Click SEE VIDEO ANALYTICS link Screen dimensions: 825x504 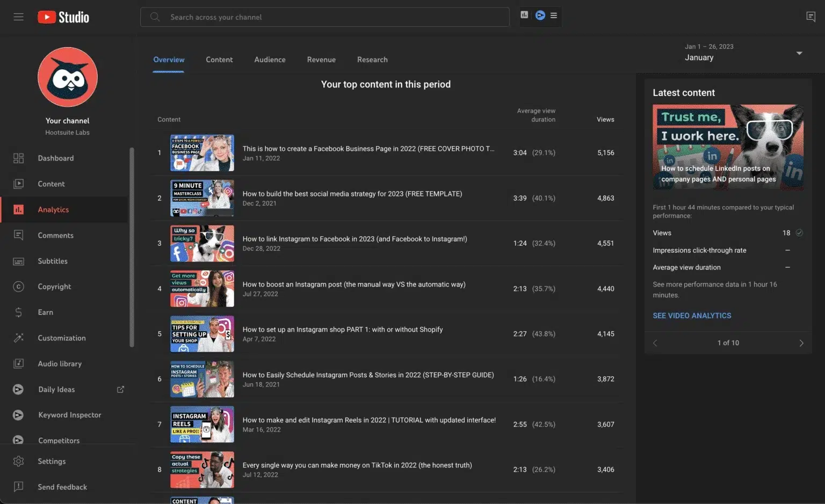pyautogui.click(x=692, y=316)
